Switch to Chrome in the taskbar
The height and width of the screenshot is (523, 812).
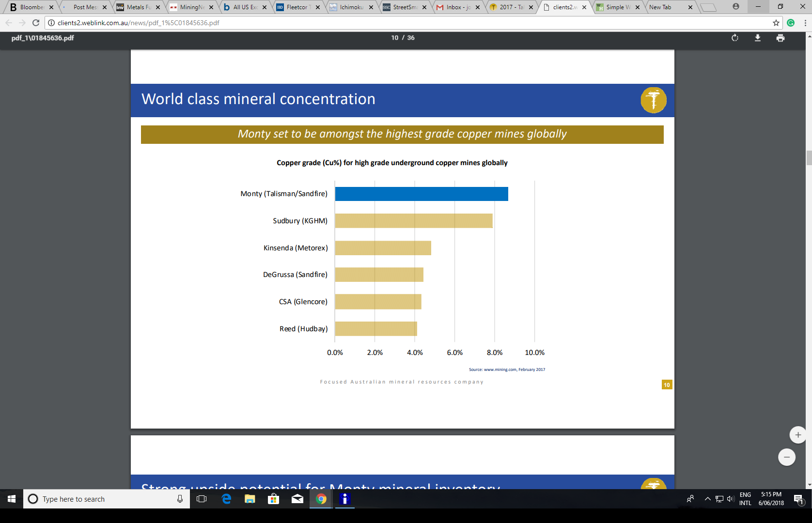pyautogui.click(x=321, y=499)
